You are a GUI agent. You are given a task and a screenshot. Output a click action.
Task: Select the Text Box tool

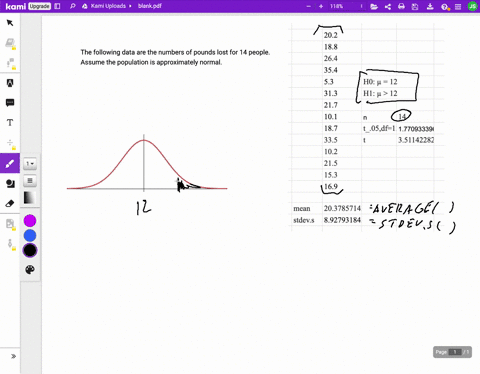10,123
